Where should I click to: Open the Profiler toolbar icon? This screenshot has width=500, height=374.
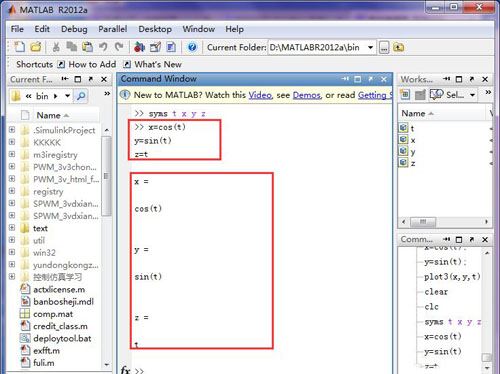[x=171, y=47]
